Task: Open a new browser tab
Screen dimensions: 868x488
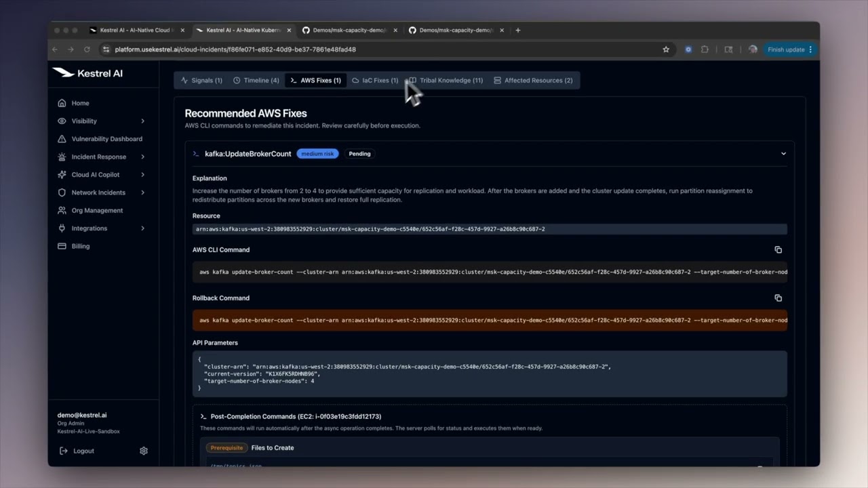Action: (518, 30)
